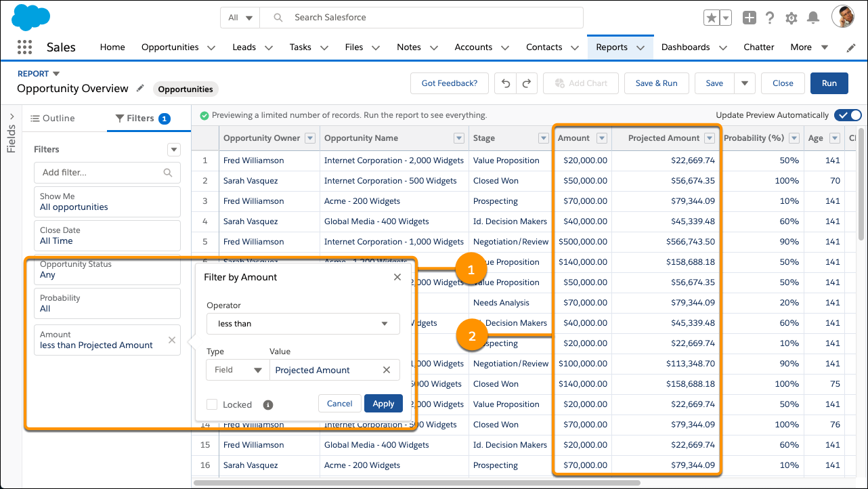This screenshot has height=489, width=868.
Task: Open the Operator less than dropdown
Action: (303, 324)
